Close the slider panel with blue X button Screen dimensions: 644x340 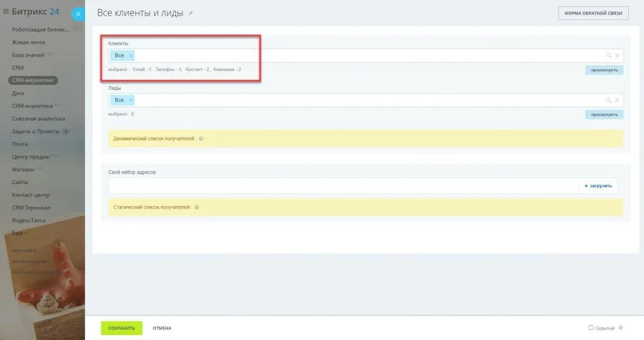[78, 14]
